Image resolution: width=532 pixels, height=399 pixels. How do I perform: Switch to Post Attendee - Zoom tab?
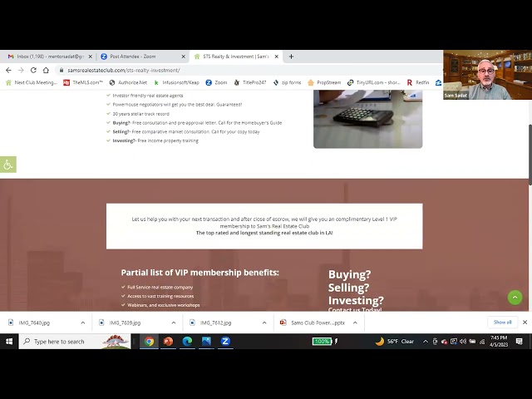point(142,57)
